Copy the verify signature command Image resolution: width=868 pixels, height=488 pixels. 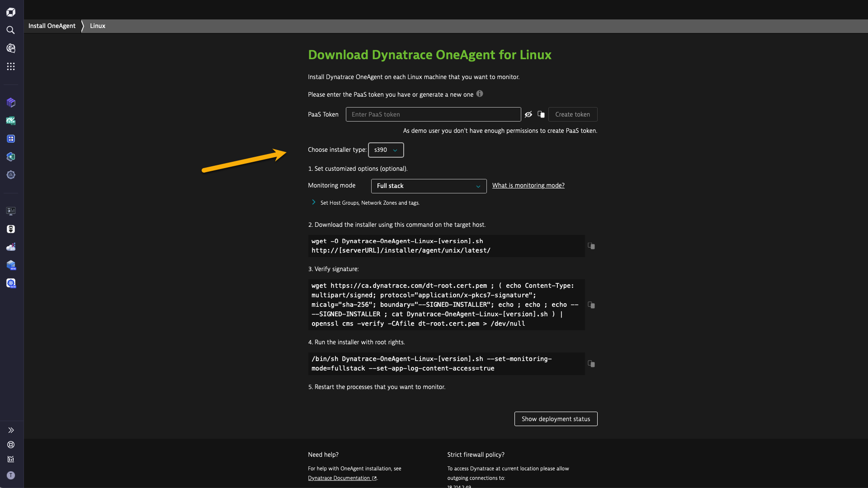pyautogui.click(x=591, y=305)
